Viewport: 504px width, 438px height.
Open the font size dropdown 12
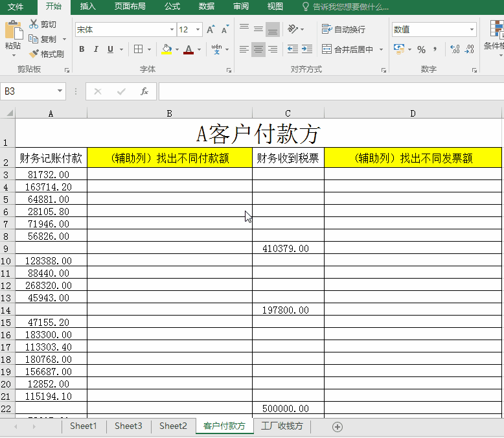198,30
